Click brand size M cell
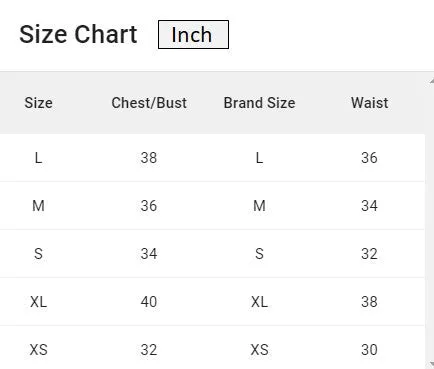The height and width of the screenshot is (369, 434). (259, 206)
